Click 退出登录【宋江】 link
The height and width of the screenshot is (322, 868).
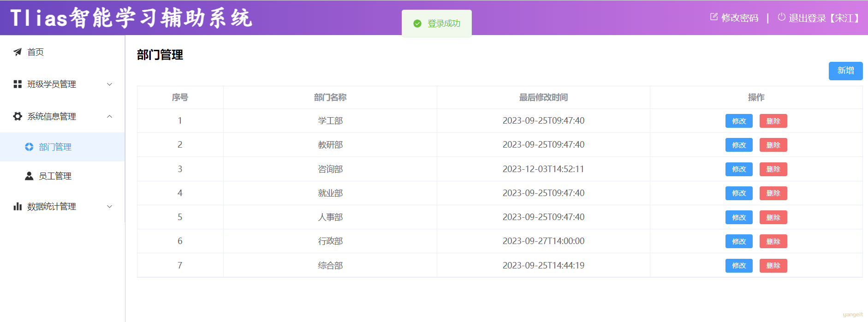(826, 18)
